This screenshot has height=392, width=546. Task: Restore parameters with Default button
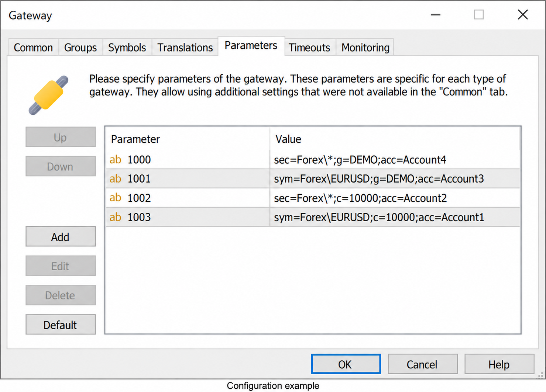[61, 325]
